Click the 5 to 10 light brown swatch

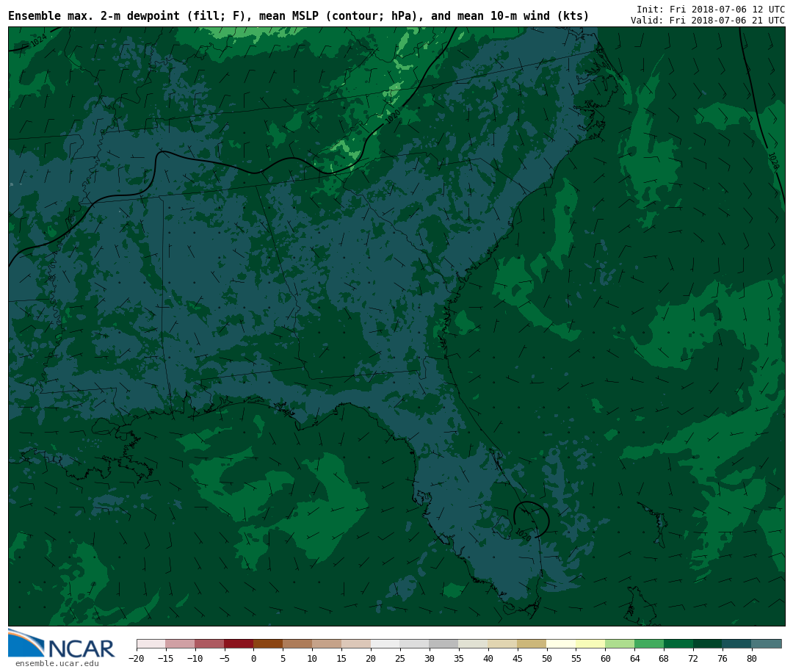coord(298,644)
